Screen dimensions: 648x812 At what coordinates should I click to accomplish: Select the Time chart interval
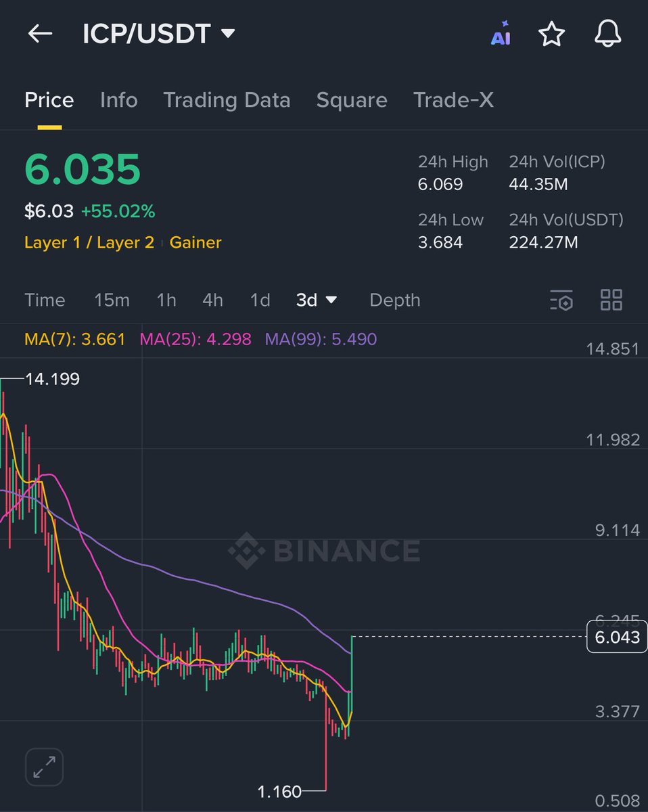45,300
